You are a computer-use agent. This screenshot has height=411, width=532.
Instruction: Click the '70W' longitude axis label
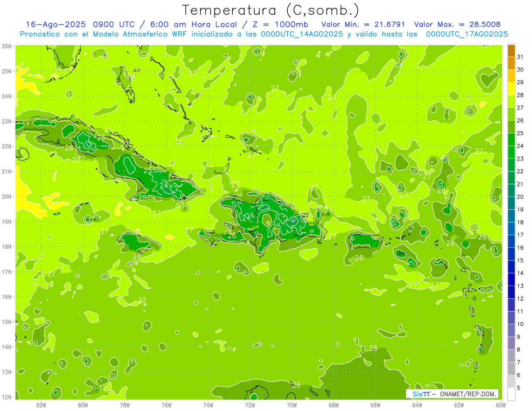point(292,405)
